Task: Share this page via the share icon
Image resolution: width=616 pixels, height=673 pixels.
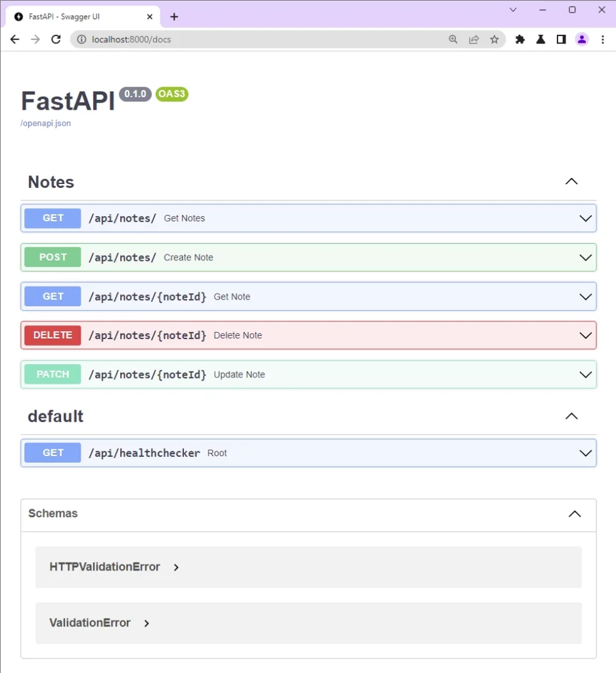Action: [x=473, y=39]
